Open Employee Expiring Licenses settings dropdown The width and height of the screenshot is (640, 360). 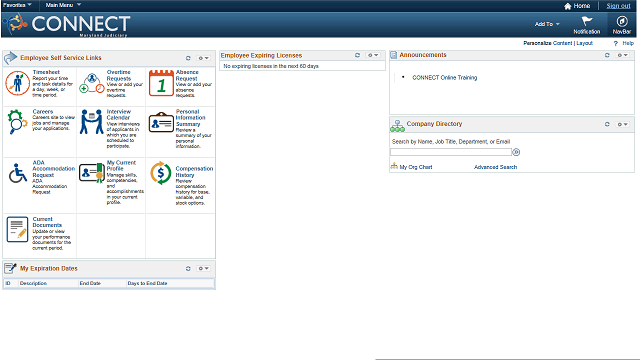click(373, 55)
